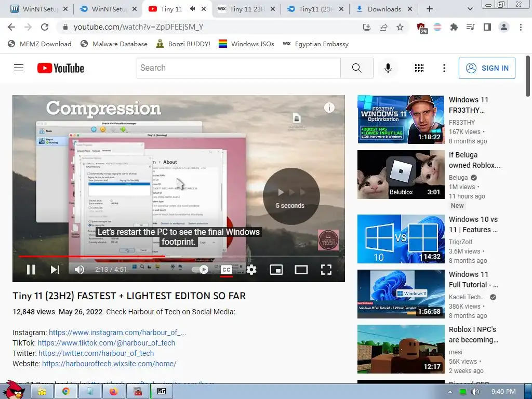Image resolution: width=532 pixels, height=399 pixels.
Task: Open the Bonzi BUDDY! bookmark
Action: point(183,44)
